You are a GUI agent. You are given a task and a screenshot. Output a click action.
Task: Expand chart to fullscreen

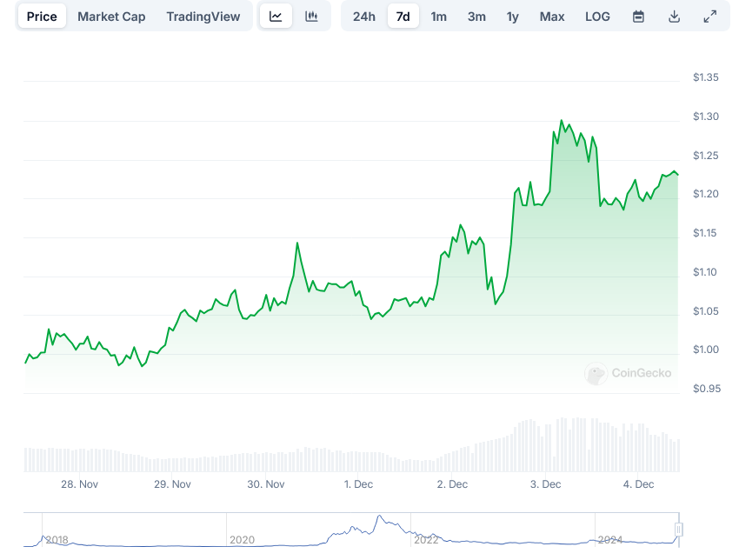[x=709, y=17]
